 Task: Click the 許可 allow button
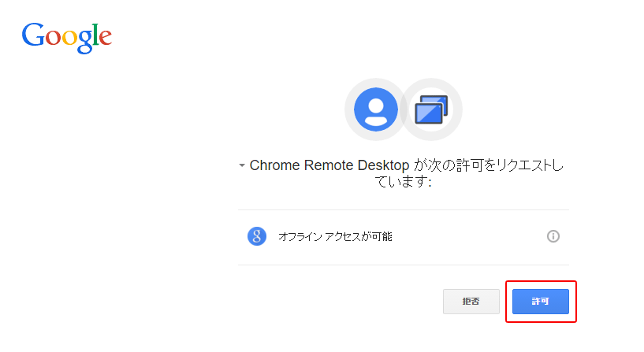point(541,302)
